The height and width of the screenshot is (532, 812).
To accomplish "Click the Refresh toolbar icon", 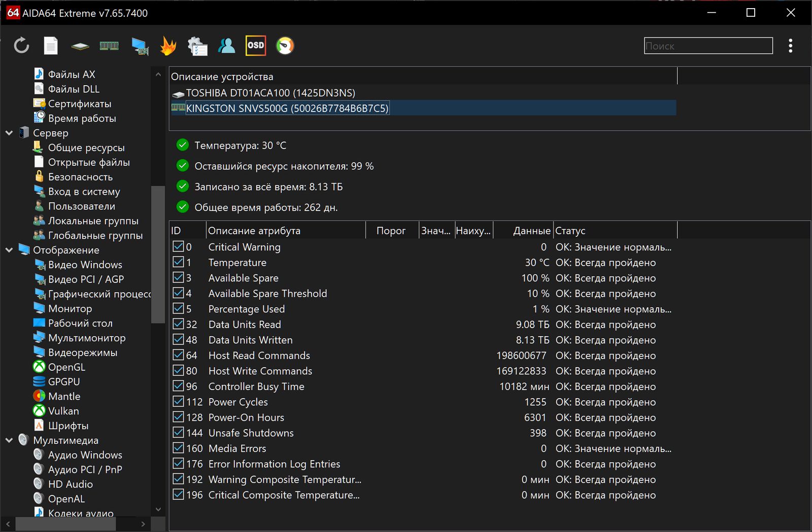I will [21, 46].
